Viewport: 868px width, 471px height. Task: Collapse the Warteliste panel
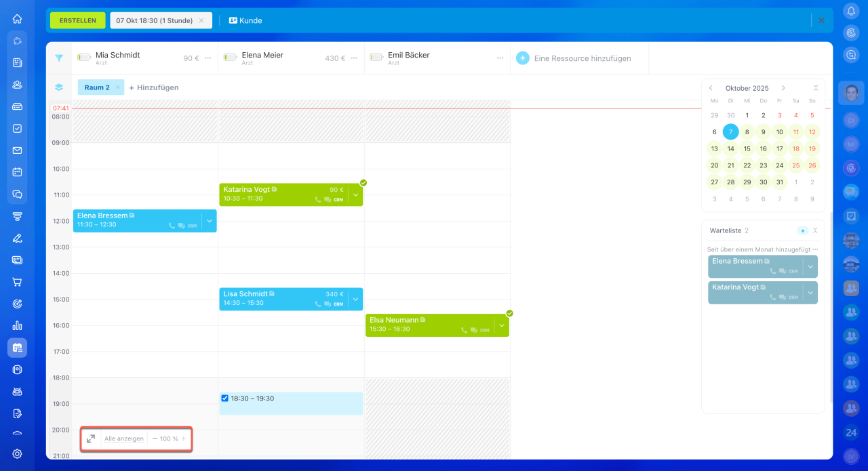tap(816, 230)
